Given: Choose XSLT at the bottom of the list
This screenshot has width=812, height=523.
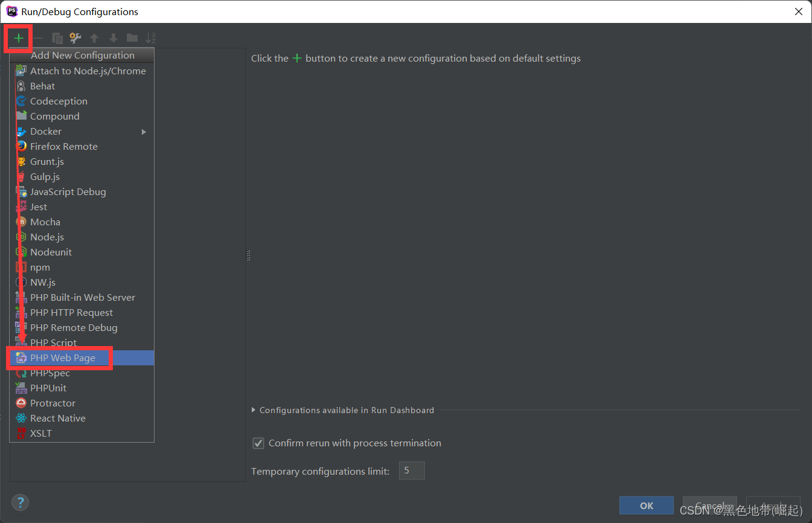Looking at the screenshot, I should click(82, 433).
